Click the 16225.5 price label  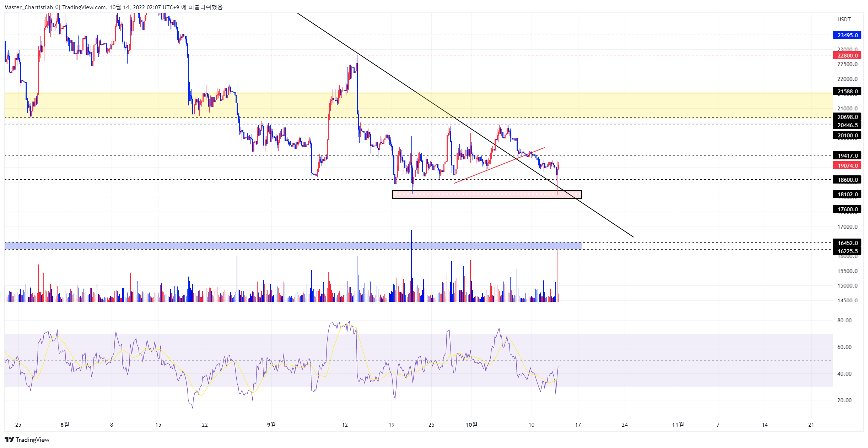click(847, 251)
